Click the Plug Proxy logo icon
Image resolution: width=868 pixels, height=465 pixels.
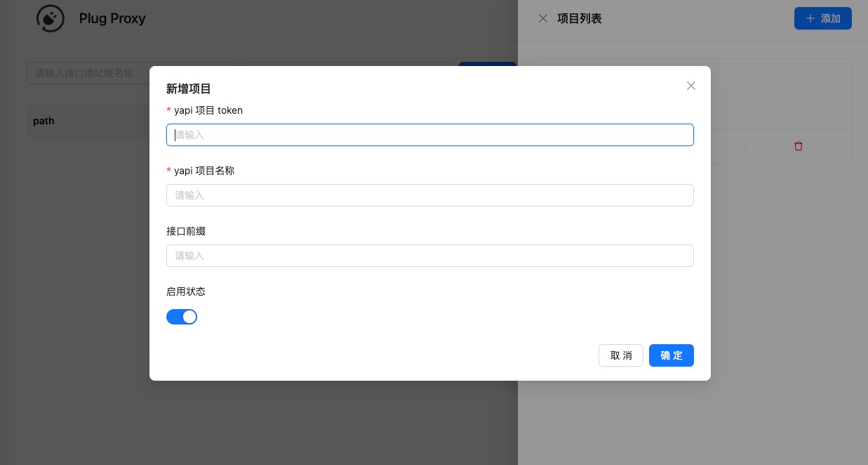pos(51,18)
